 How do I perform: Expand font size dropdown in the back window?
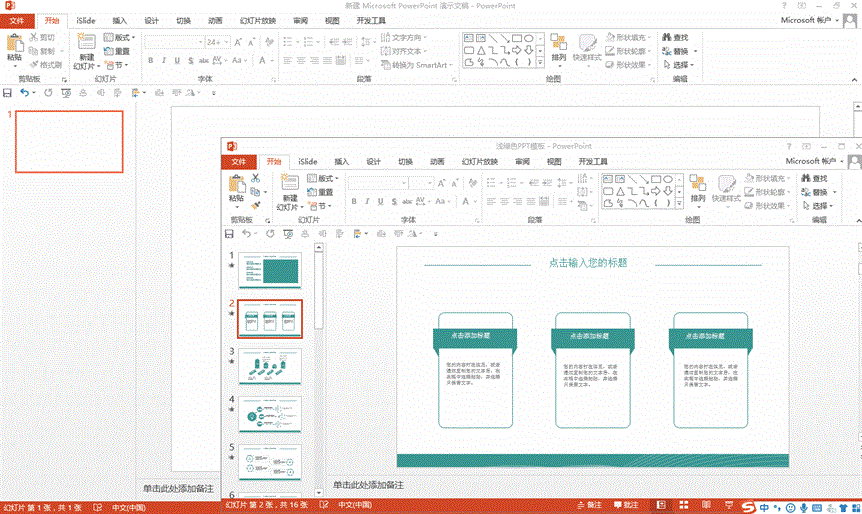tap(227, 42)
